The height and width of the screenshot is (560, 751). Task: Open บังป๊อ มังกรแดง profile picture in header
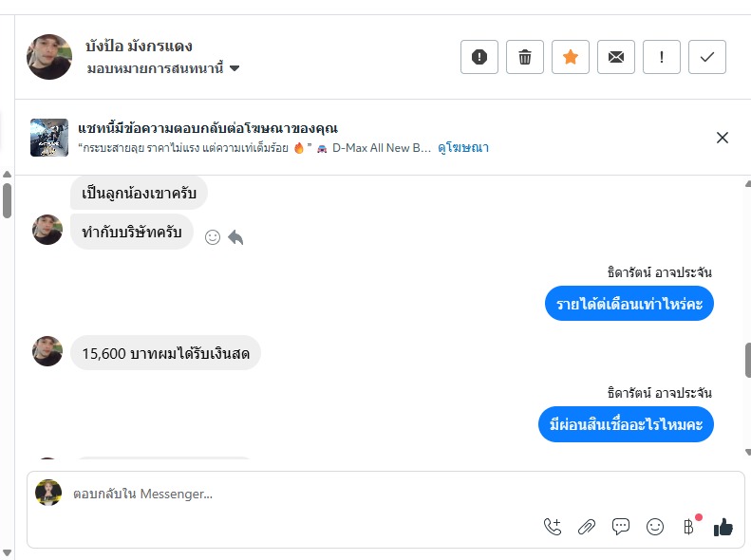click(x=49, y=57)
